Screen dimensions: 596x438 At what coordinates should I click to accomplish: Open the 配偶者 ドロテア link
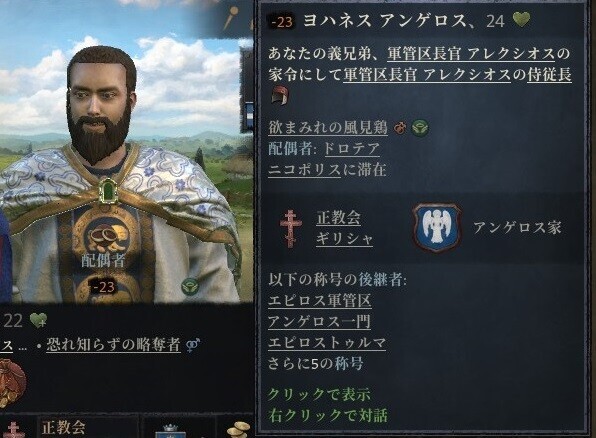pyautogui.click(x=351, y=149)
